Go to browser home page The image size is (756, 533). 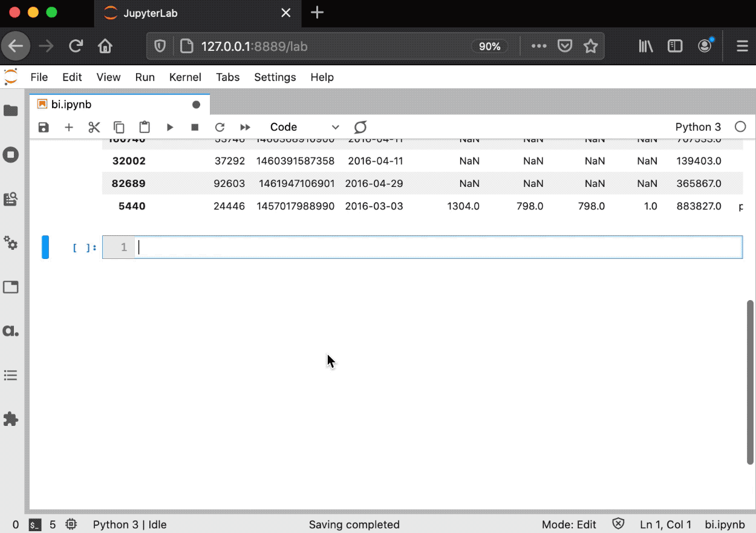pyautogui.click(x=105, y=46)
